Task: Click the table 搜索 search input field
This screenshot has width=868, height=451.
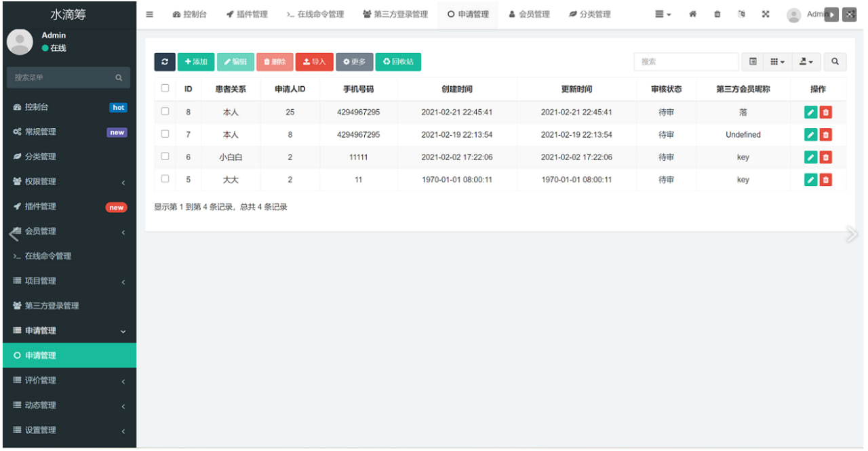Action: [686, 62]
